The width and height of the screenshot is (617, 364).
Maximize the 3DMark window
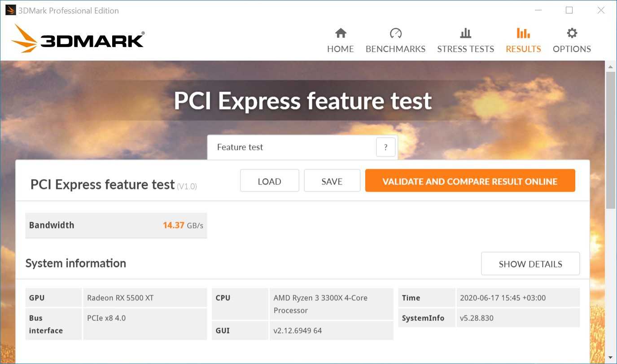569,10
